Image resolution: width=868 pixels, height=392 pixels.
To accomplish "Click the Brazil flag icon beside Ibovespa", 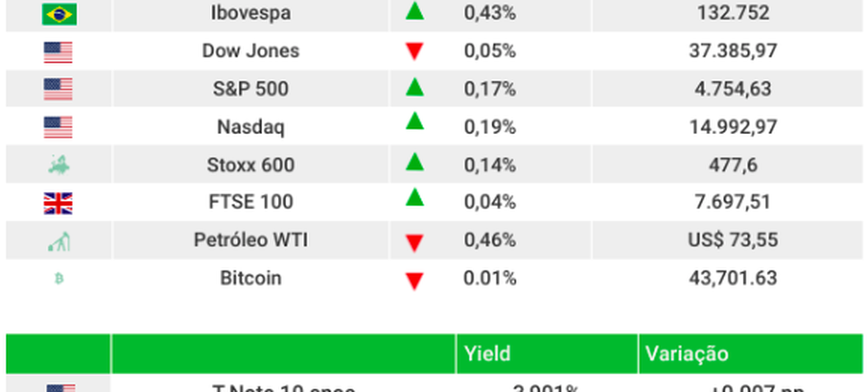I will (59, 13).
